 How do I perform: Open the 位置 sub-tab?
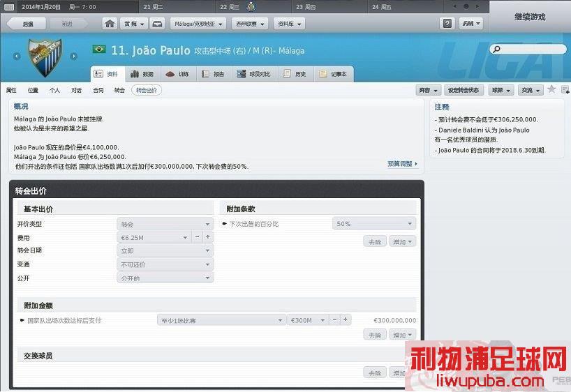click(33, 90)
